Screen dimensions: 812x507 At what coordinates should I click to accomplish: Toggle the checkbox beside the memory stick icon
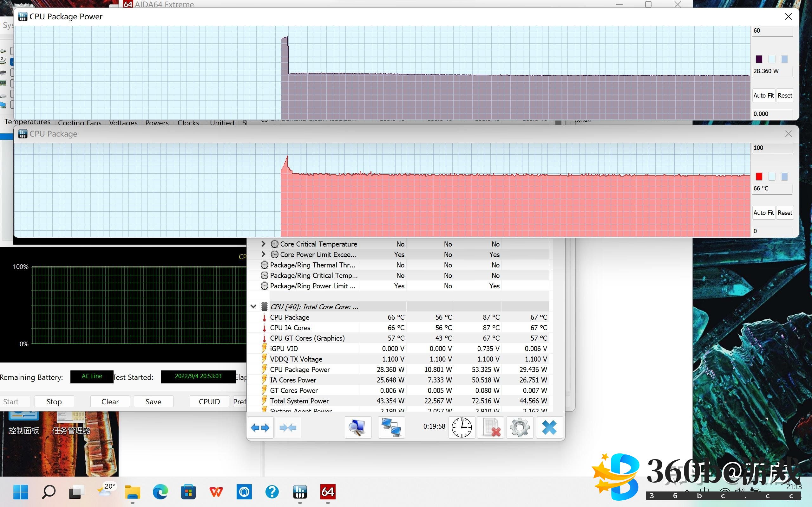point(12,83)
